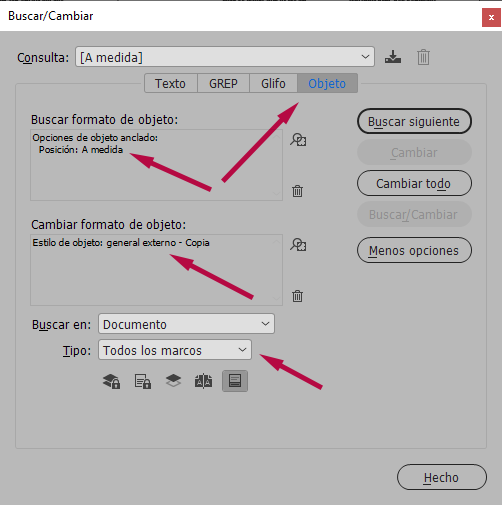
Task: Click the 'Posición: A medida' text line
Action: point(81,150)
